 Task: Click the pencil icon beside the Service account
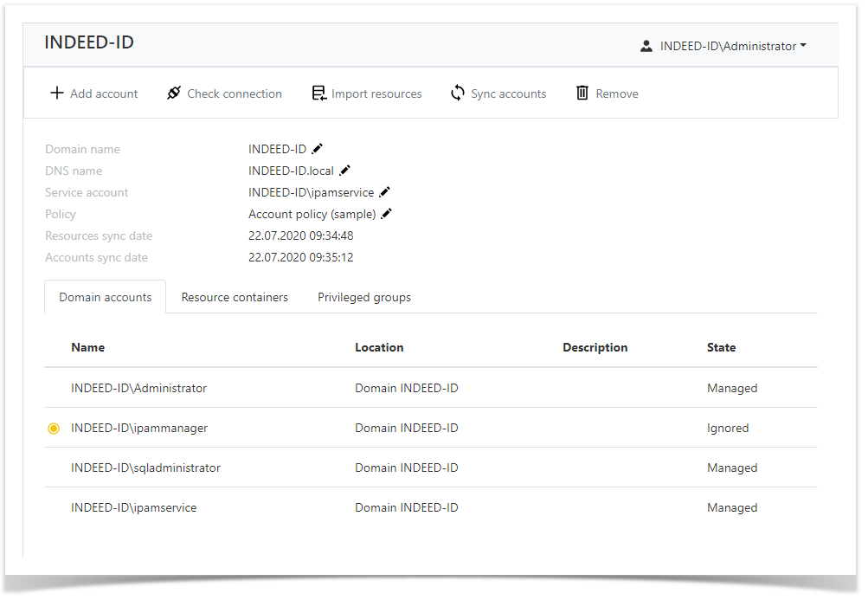point(384,191)
